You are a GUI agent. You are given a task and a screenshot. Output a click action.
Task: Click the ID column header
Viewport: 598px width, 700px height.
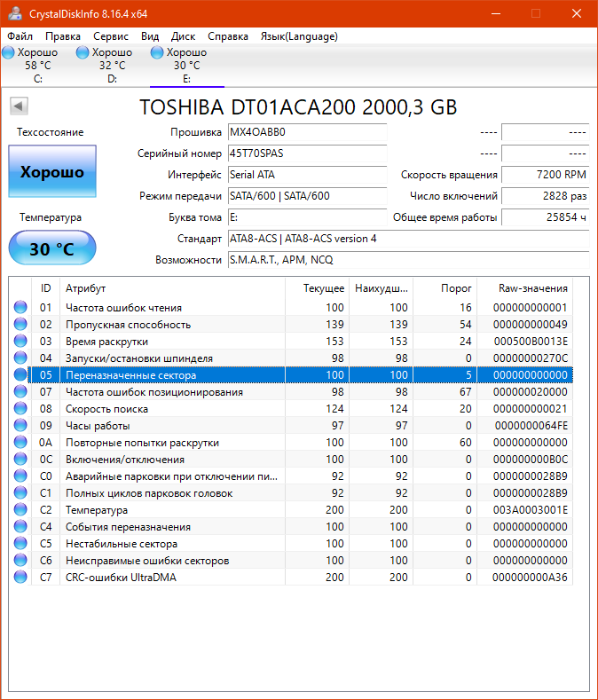pyautogui.click(x=45, y=288)
